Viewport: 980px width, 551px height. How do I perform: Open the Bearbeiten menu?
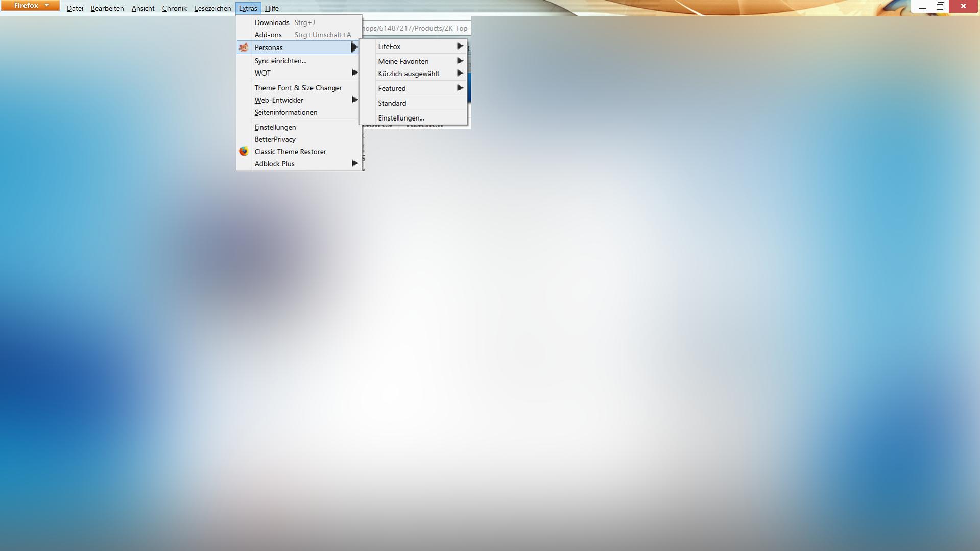click(107, 8)
